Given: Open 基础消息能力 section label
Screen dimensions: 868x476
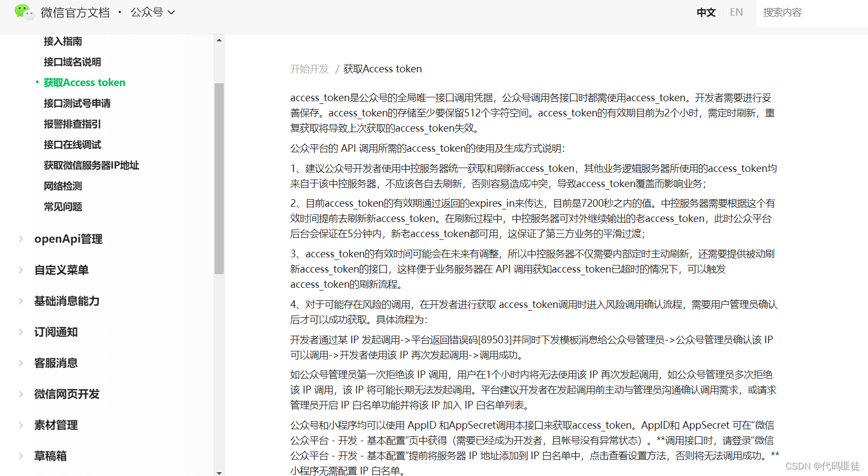Looking at the screenshot, I should point(67,301).
